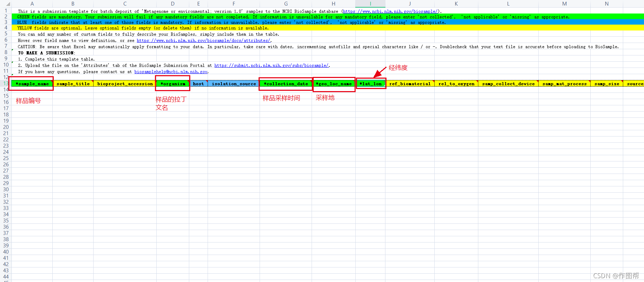644x282 pixels.
Task: Open the biosample docs attributes link
Action: coord(203,41)
